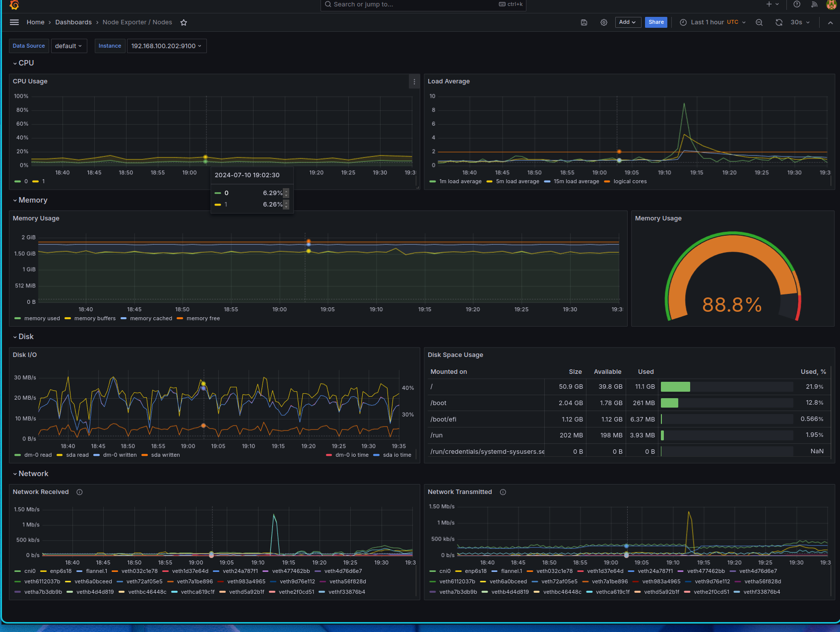The image size is (840, 632).
Task: Click the Data Source variable label
Action: tap(29, 46)
